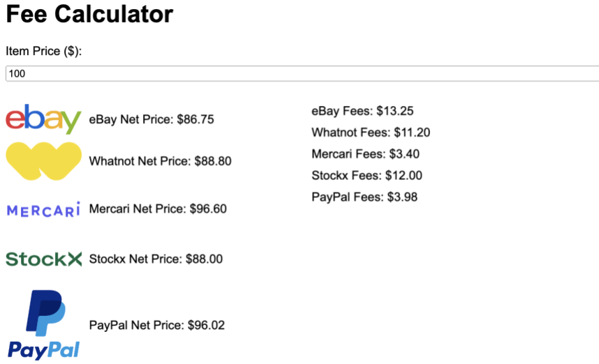Click the PayPal wordmark below the emblem
This screenshot has width=599, height=364.
(x=43, y=349)
